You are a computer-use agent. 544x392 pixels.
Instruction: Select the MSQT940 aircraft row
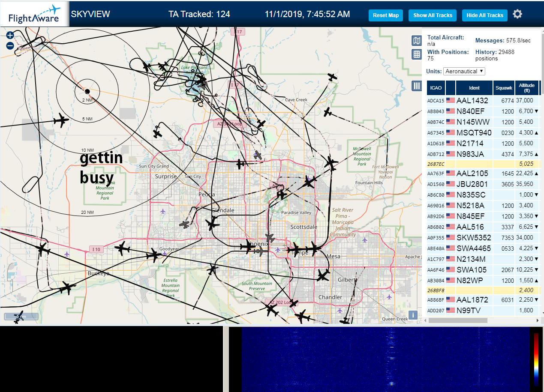[x=483, y=132]
